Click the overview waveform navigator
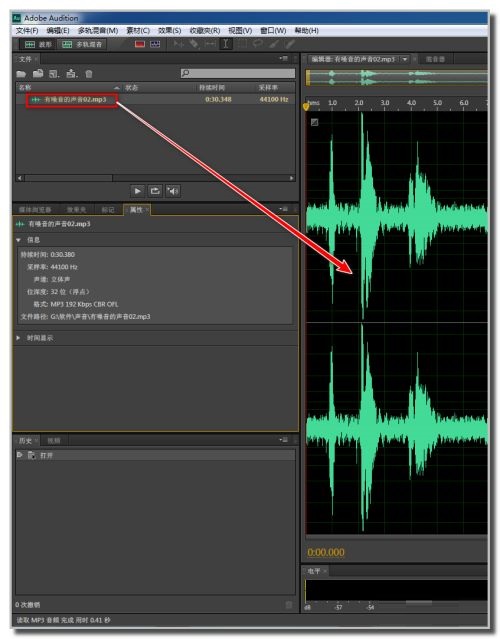The image size is (500, 639). click(396, 77)
